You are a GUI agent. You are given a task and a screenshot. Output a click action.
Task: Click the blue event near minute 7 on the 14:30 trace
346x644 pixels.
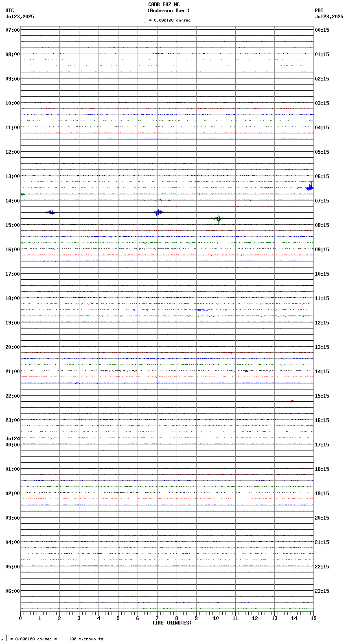click(x=158, y=212)
